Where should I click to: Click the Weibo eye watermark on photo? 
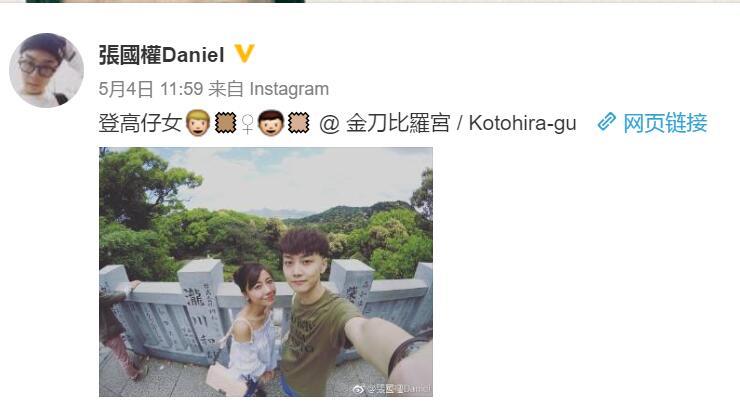click(x=359, y=389)
